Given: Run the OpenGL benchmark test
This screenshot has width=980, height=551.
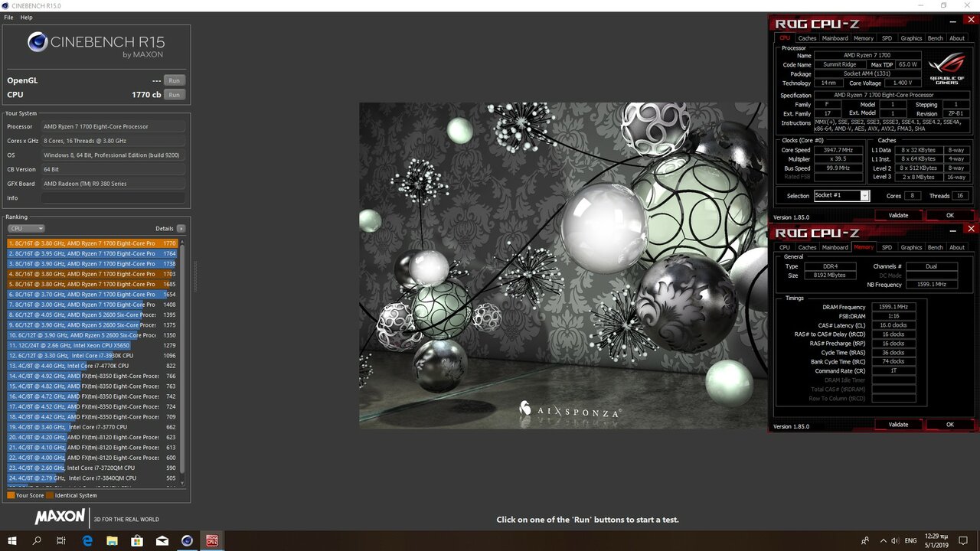Looking at the screenshot, I should click(175, 80).
